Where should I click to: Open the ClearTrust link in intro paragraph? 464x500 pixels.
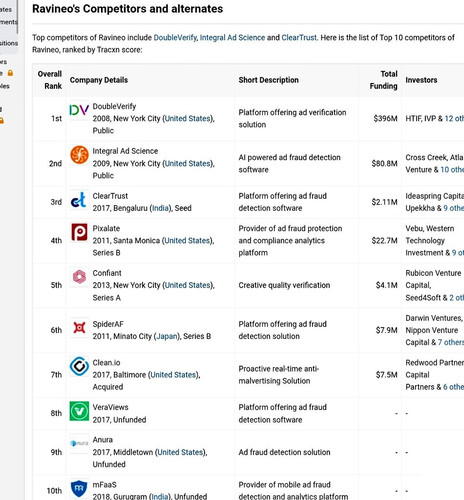coord(299,38)
